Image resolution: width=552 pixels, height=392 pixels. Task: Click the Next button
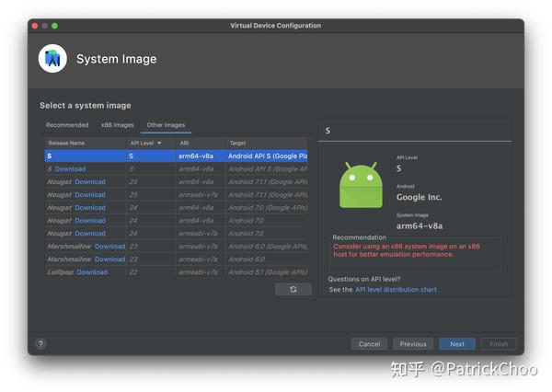coord(457,344)
